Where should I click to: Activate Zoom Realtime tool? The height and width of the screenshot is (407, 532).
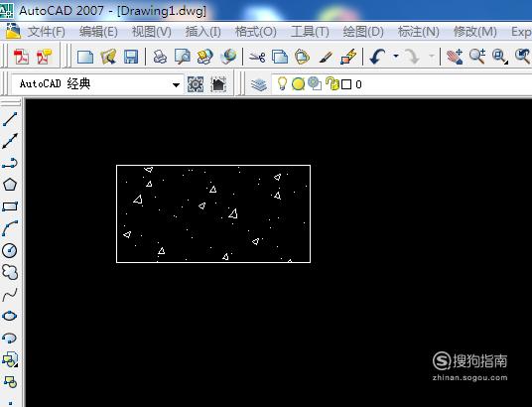point(477,57)
